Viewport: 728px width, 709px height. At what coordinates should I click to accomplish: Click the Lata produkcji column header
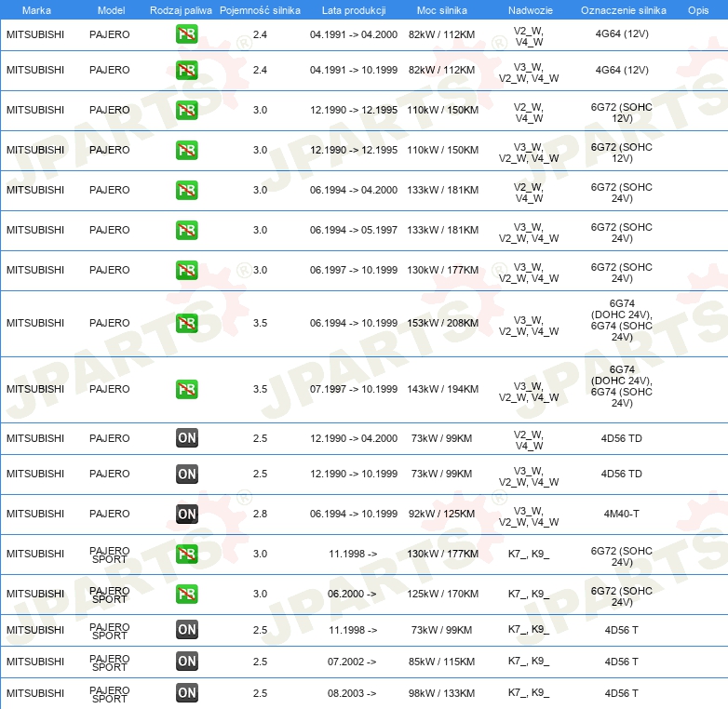tap(354, 10)
